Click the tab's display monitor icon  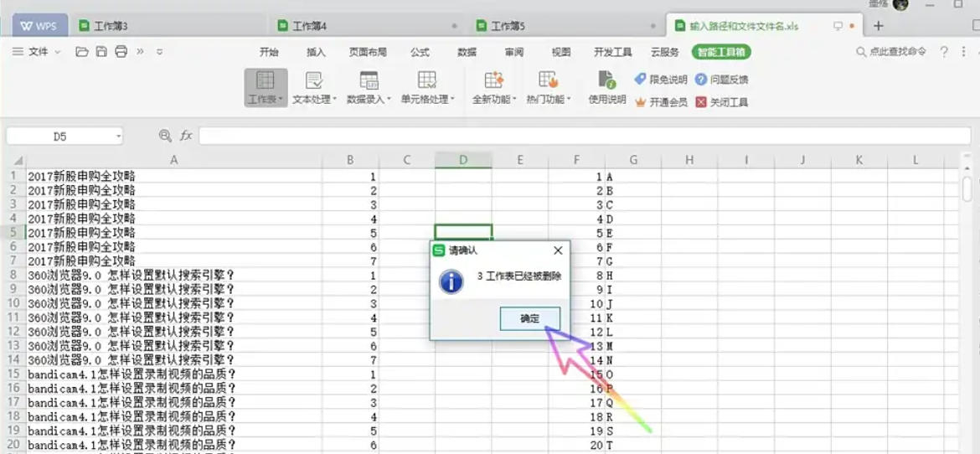[x=838, y=26]
